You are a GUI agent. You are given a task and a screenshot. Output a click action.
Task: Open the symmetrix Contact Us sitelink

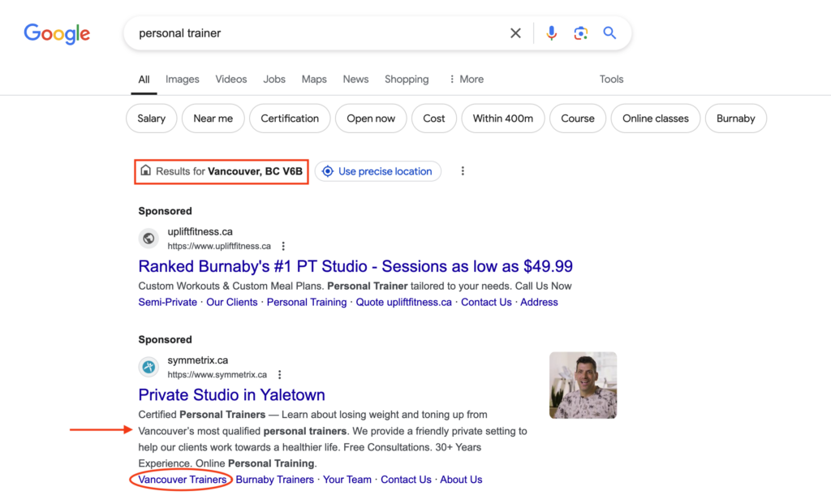click(x=406, y=480)
